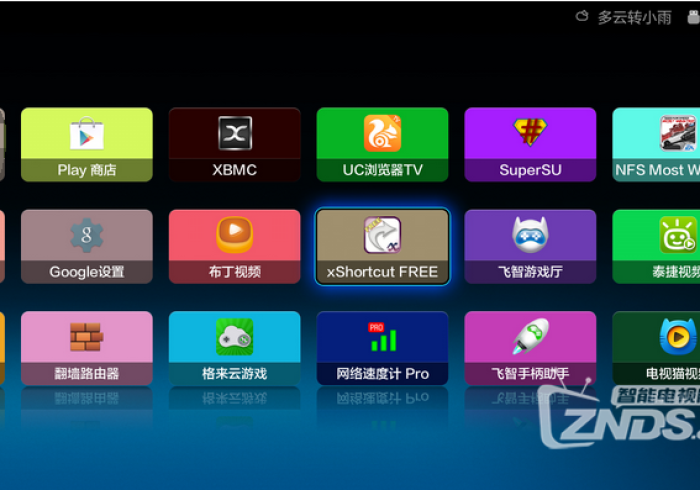The width and height of the screenshot is (700, 490).
Task: Select partially visible tile left of 翻墙路由器
Action: pos(2,348)
